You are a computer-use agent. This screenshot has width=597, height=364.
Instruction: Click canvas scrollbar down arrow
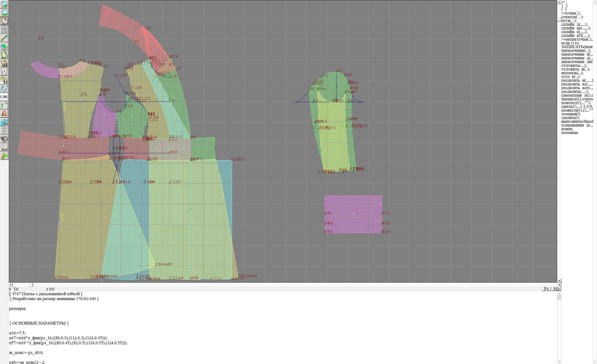point(559,280)
